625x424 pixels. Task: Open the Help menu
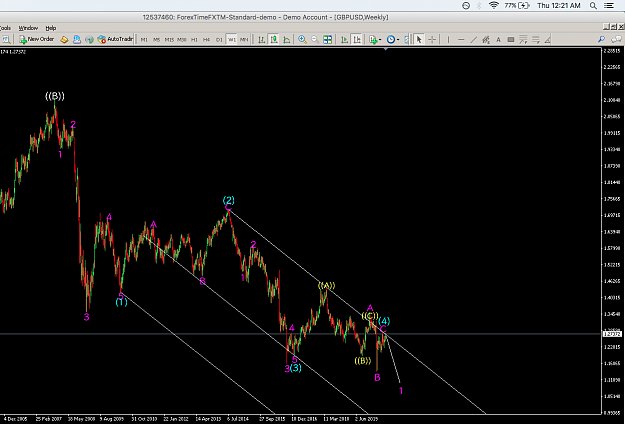click(x=51, y=28)
